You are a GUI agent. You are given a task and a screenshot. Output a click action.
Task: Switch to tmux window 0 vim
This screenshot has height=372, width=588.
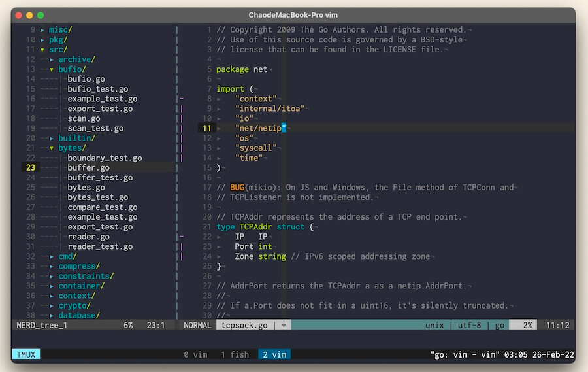[195, 354]
